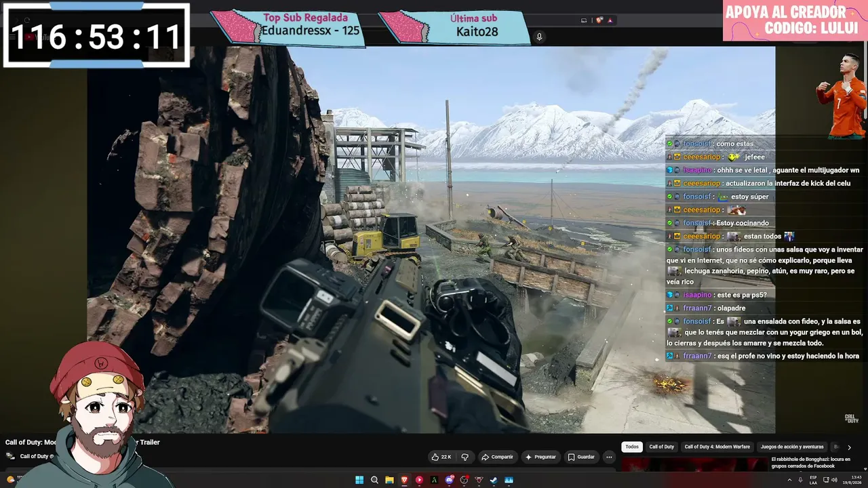Open the blue monitor app in taskbar
The width and height of the screenshot is (868, 488).
coord(509,480)
